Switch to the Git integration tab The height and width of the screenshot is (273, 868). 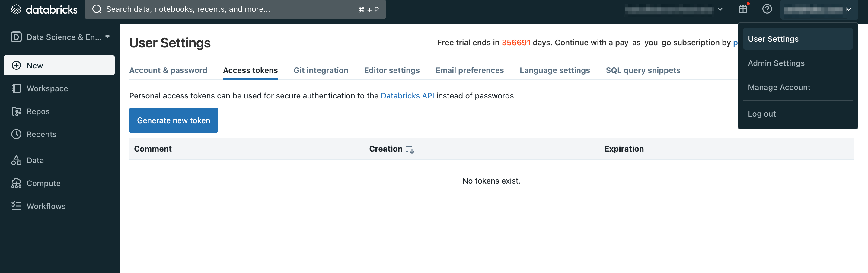click(321, 70)
